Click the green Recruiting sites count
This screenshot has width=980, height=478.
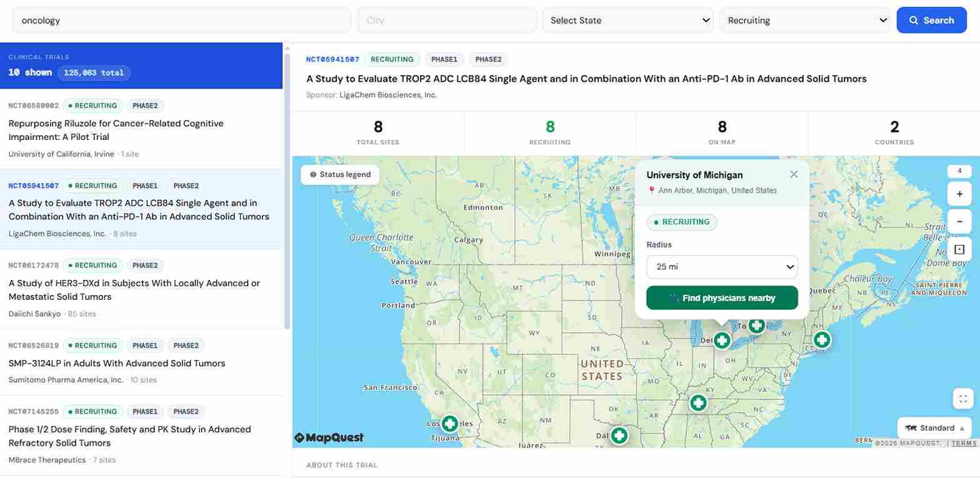click(x=550, y=127)
